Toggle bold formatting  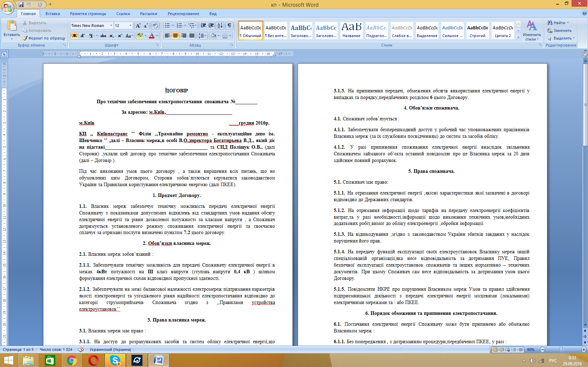pos(74,36)
